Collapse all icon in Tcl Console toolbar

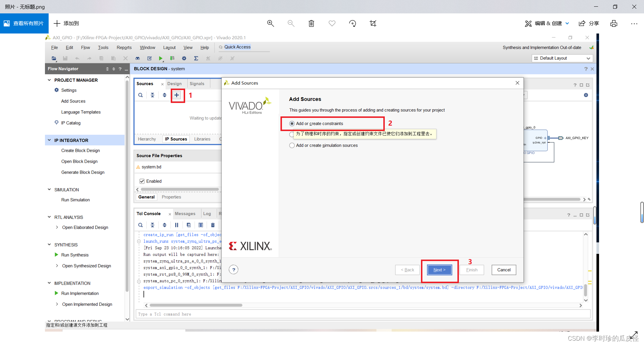click(153, 225)
